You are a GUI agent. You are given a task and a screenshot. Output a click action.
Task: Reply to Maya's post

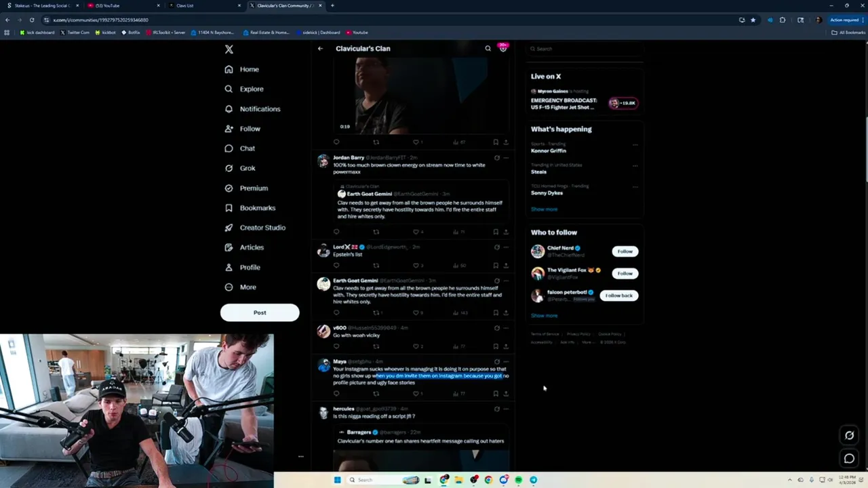tap(336, 393)
